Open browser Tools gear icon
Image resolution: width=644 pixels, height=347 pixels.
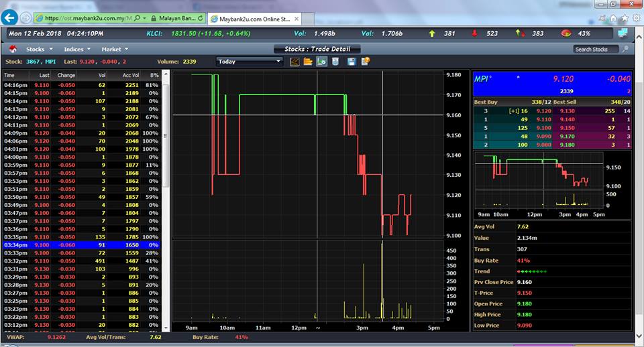[636, 18]
